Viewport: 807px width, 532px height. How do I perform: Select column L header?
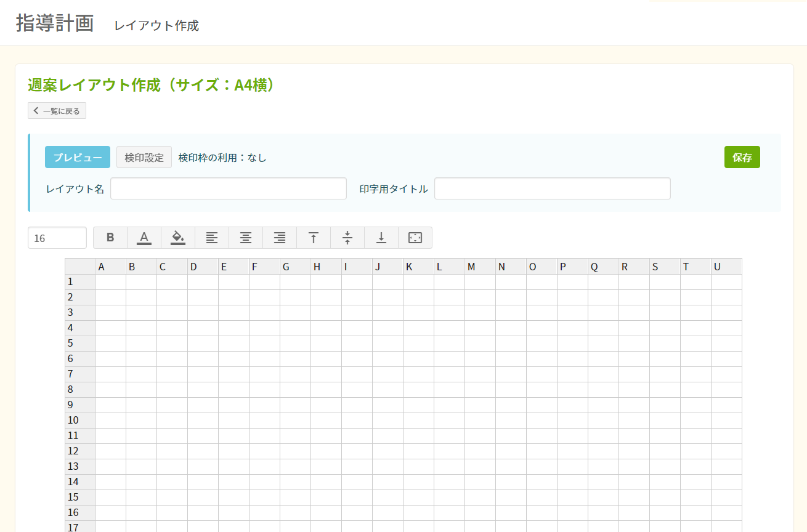click(450, 267)
